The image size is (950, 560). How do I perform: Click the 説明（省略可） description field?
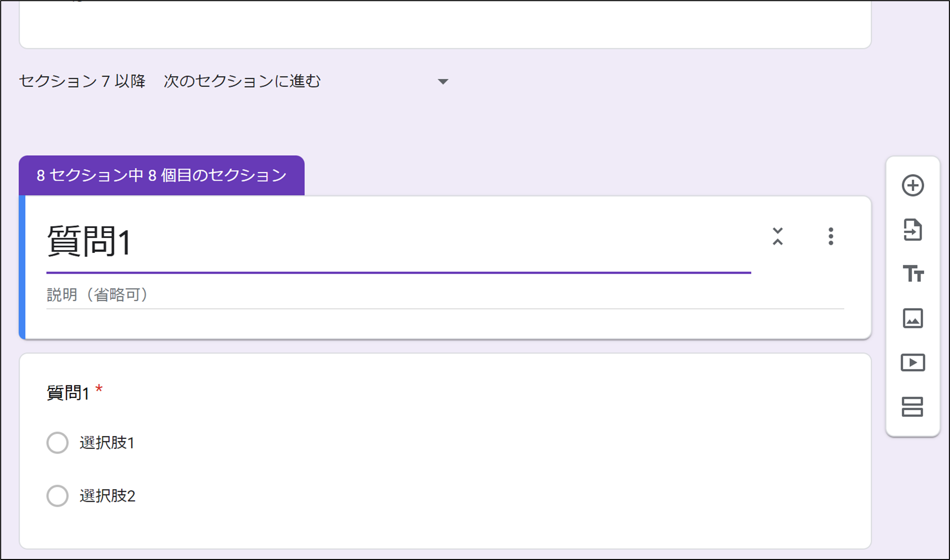point(445,295)
